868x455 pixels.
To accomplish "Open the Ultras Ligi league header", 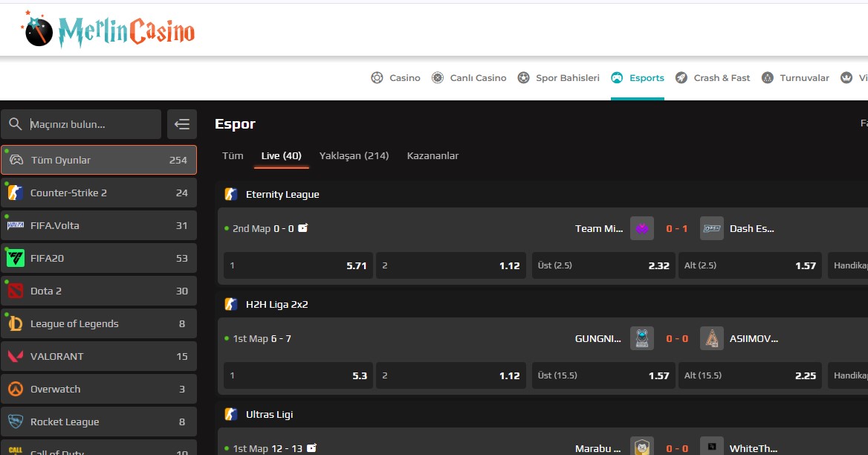I will [270, 415].
